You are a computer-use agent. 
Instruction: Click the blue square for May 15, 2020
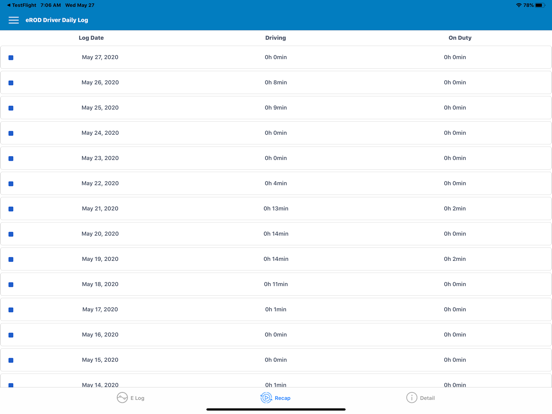(x=11, y=360)
